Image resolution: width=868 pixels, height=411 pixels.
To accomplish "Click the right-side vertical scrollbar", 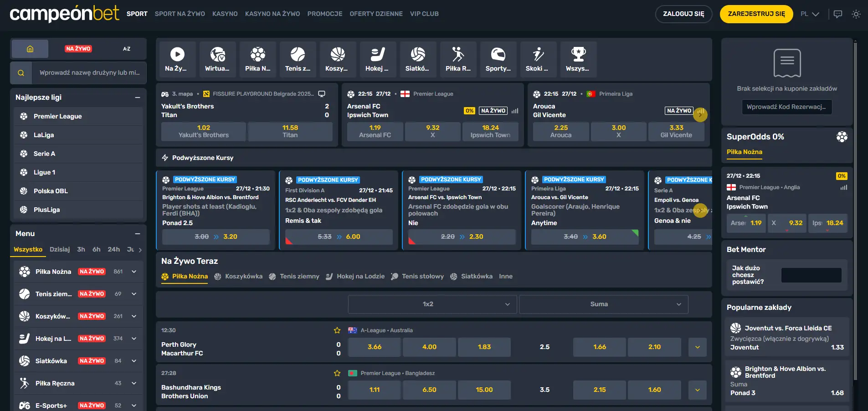I will tap(855, 210).
